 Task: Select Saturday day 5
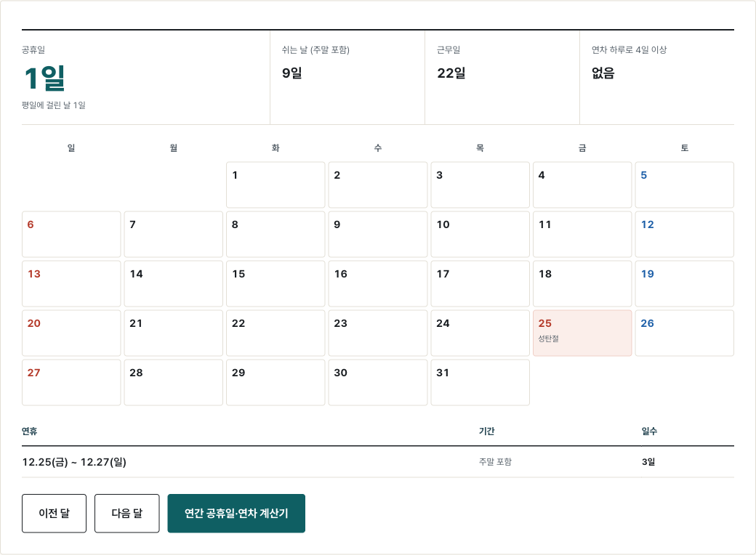pos(685,185)
